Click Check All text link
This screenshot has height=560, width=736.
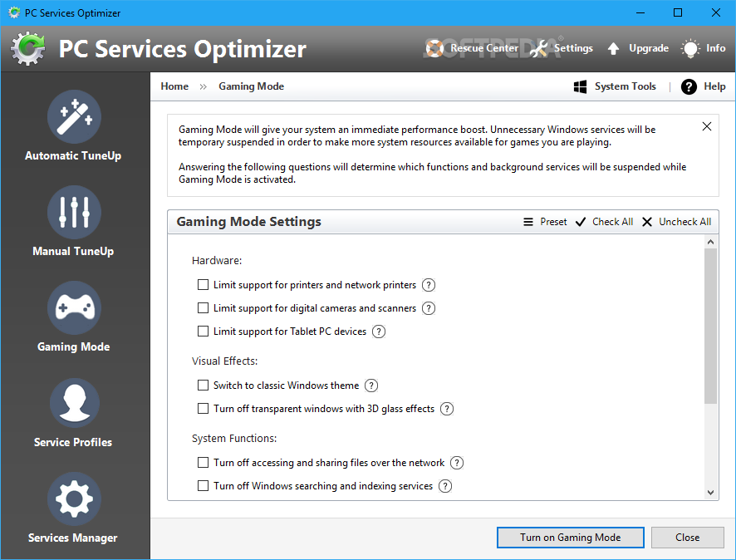coord(612,222)
